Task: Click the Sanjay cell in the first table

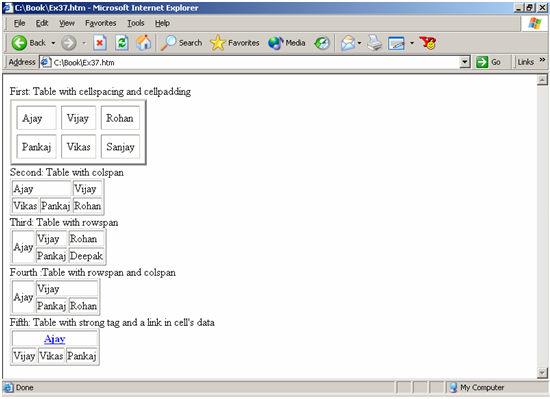Action: (120, 147)
